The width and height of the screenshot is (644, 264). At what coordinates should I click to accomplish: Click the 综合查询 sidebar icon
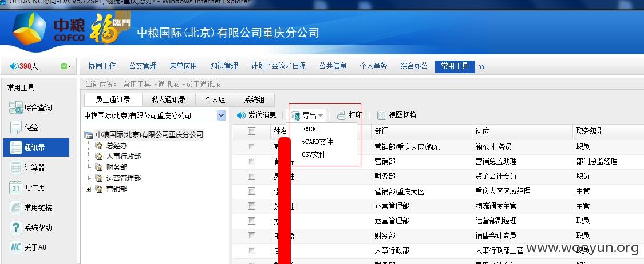pyautogui.click(x=16, y=107)
